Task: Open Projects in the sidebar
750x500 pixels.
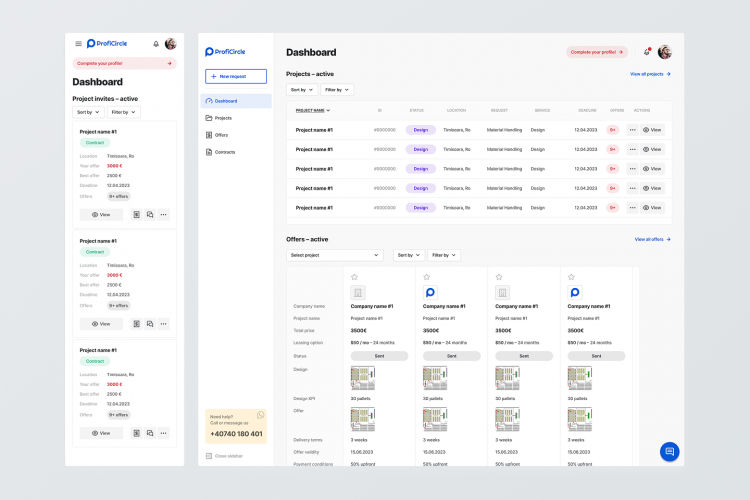Action: [236, 118]
